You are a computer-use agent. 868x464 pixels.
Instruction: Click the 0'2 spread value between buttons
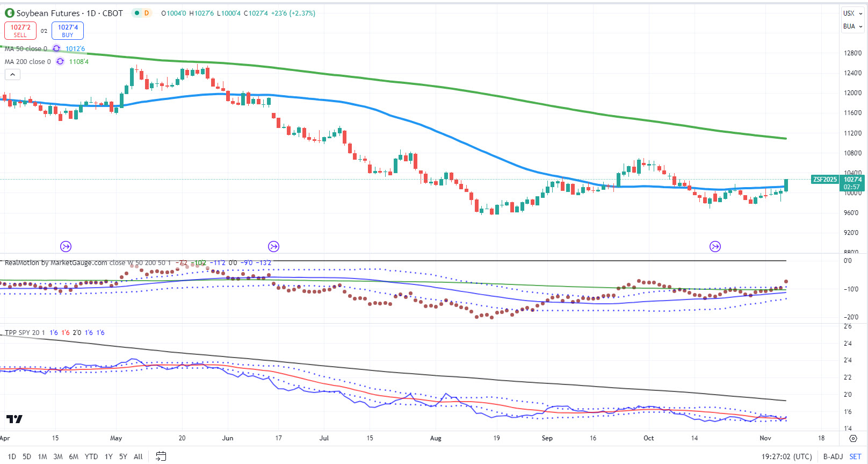(x=44, y=31)
